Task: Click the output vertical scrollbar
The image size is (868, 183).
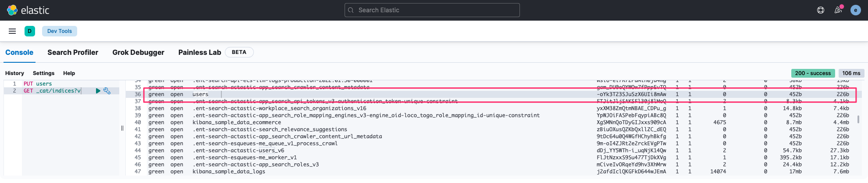Action: tap(858, 119)
